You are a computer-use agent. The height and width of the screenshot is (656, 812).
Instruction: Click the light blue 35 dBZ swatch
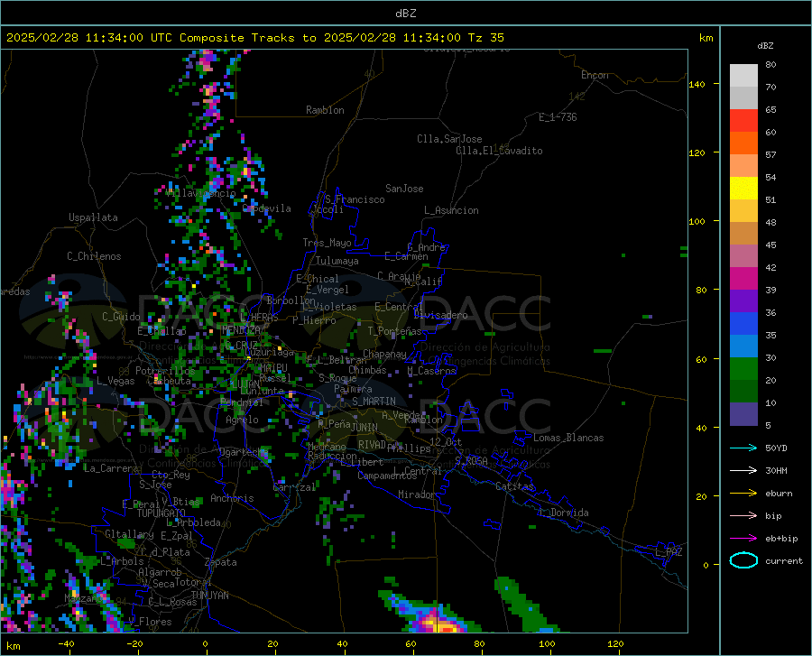(x=743, y=346)
